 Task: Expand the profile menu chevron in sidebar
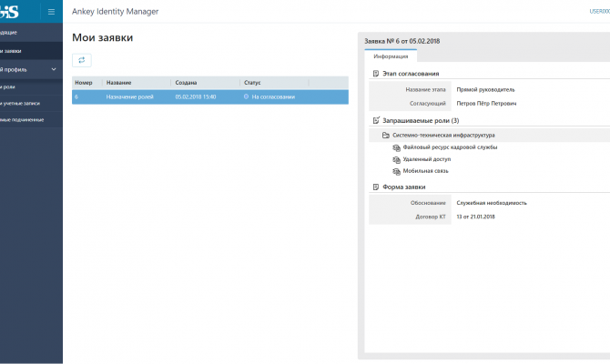(54, 69)
